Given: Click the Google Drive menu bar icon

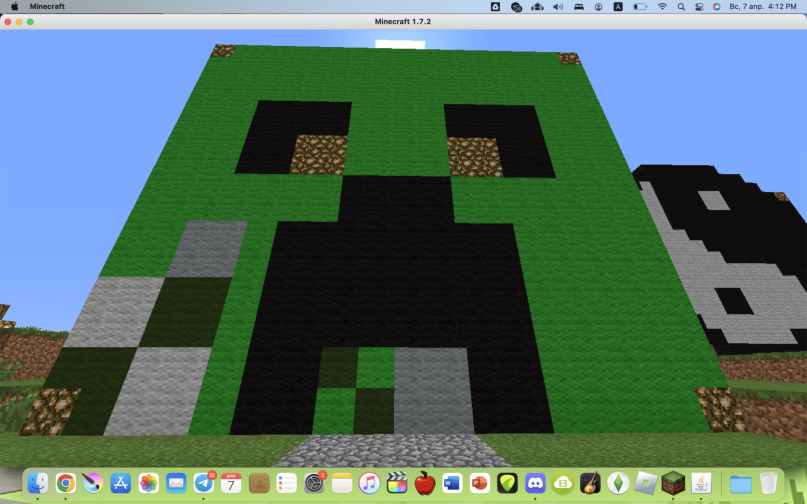Looking at the screenshot, I should [495, 6].
